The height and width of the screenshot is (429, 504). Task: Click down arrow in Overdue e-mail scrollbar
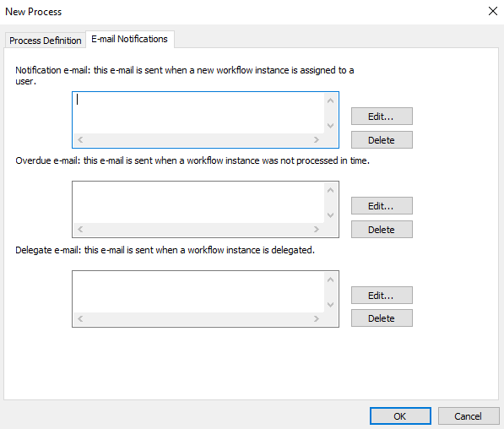330,214
